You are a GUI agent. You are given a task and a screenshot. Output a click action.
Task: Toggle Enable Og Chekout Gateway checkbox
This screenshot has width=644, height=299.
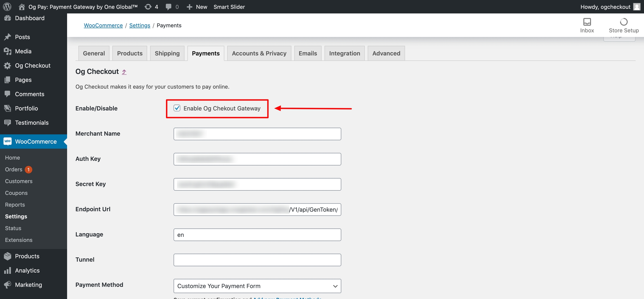pyautogui.click(x=177, y=108)
